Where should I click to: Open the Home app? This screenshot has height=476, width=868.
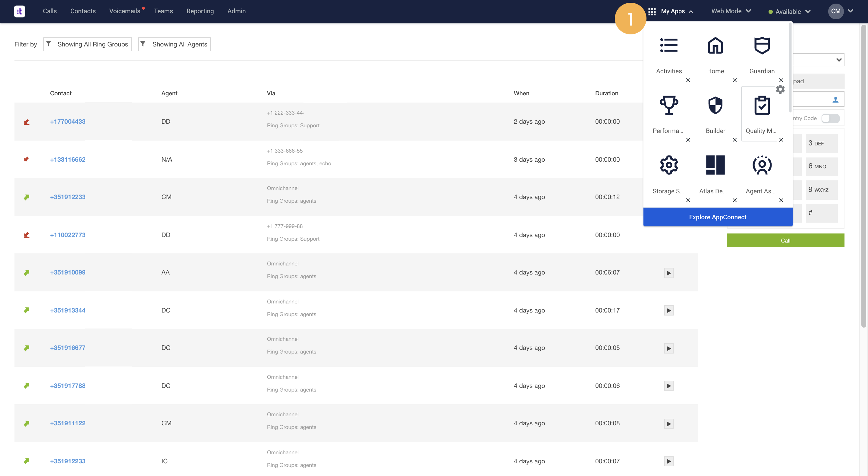click(715, 54)
